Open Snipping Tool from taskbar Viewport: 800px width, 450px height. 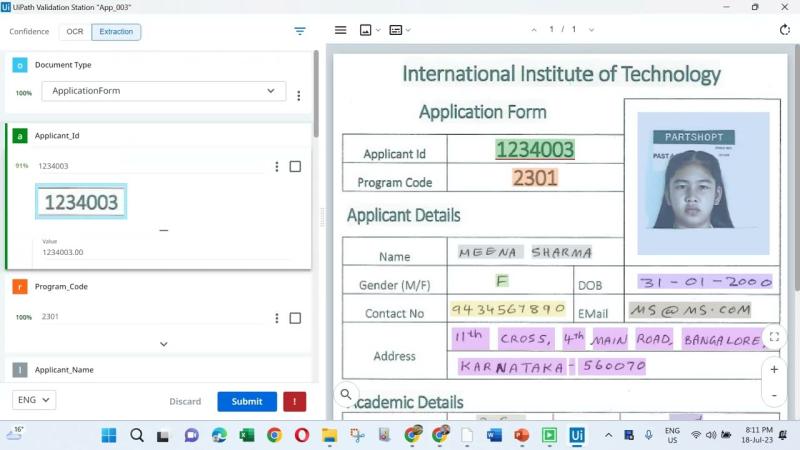click(357, 435)
